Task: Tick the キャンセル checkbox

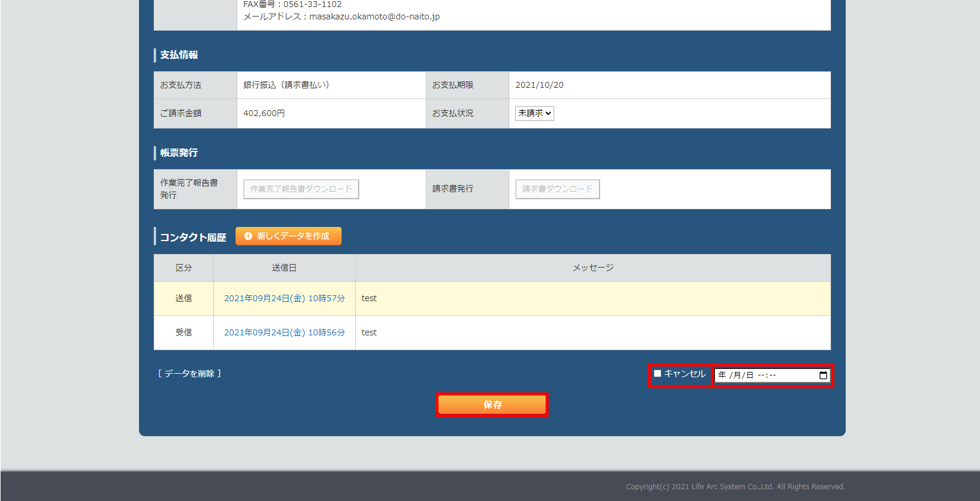Action: [x=657, y=374]
